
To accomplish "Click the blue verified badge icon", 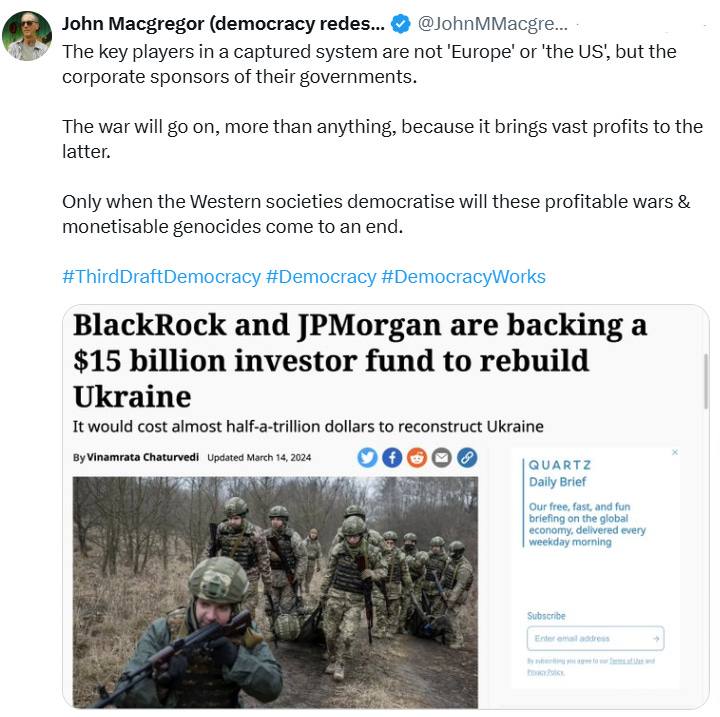I will pyautogui.click(x=400, y=24).
